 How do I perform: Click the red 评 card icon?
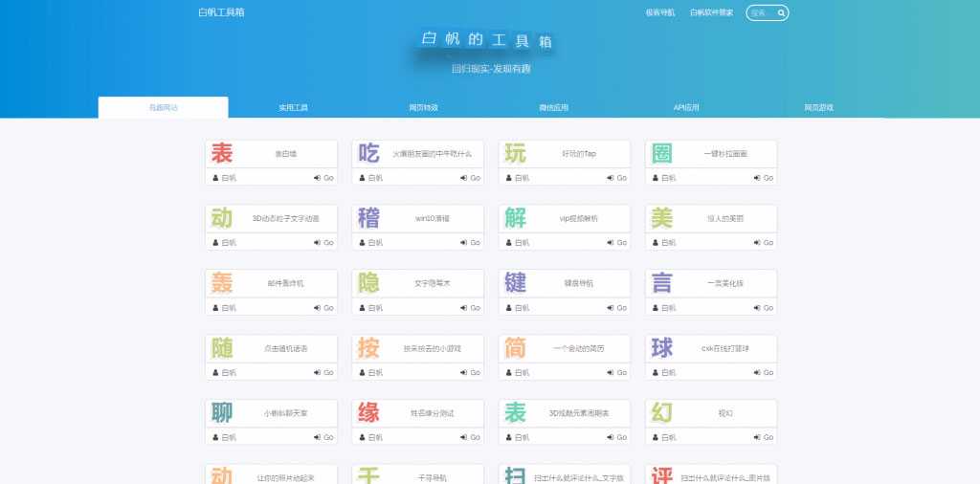662,476
